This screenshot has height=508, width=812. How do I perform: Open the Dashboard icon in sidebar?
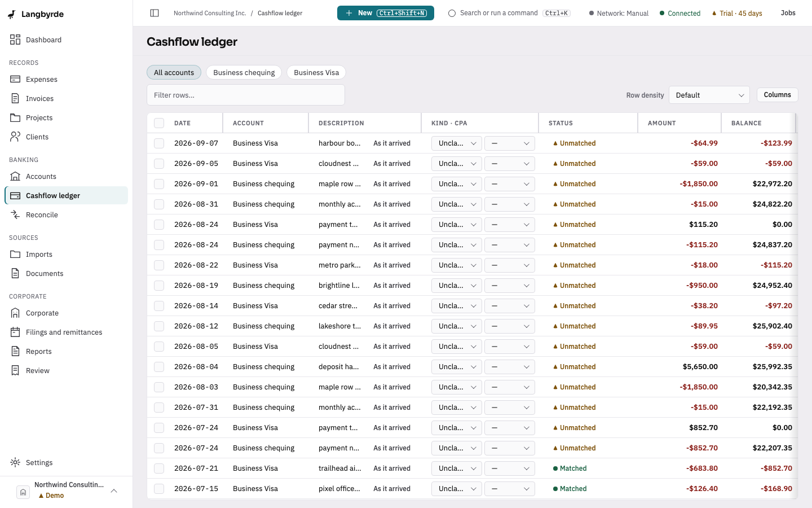coord(15,40)
